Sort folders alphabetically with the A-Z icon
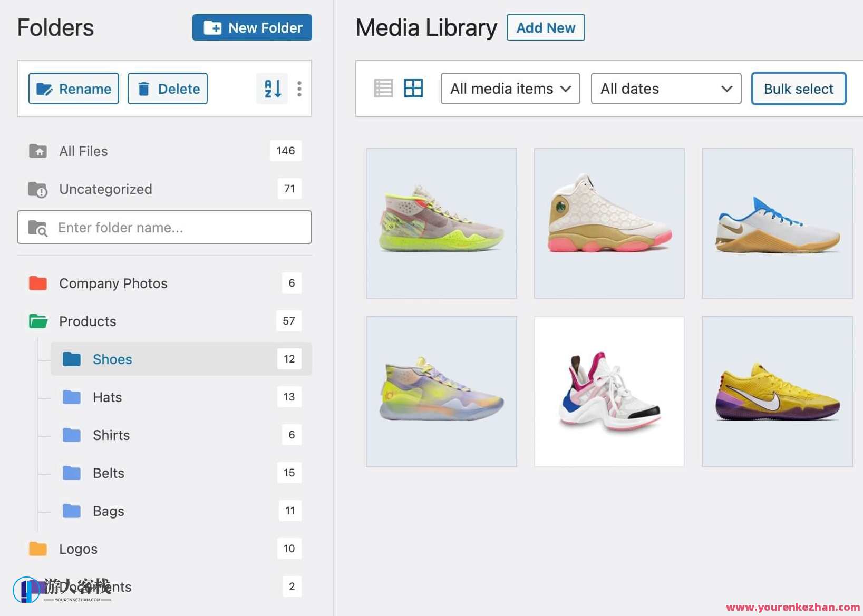The height and width of the screenshot is (616, 863). (271, 89)
